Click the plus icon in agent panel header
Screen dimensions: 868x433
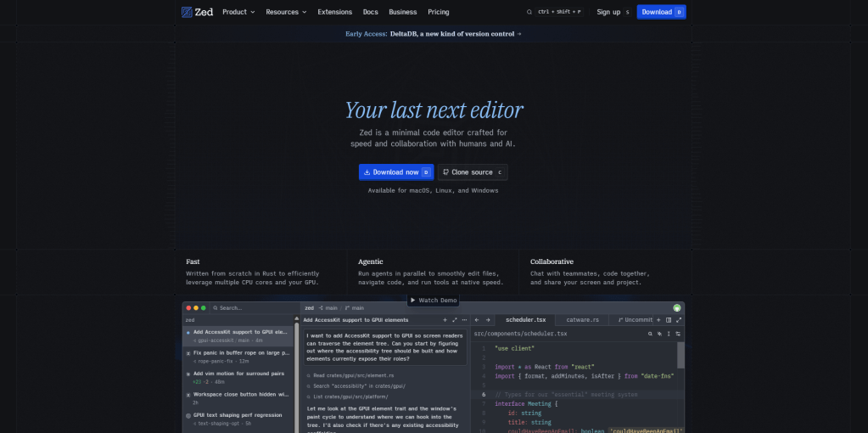445,320
